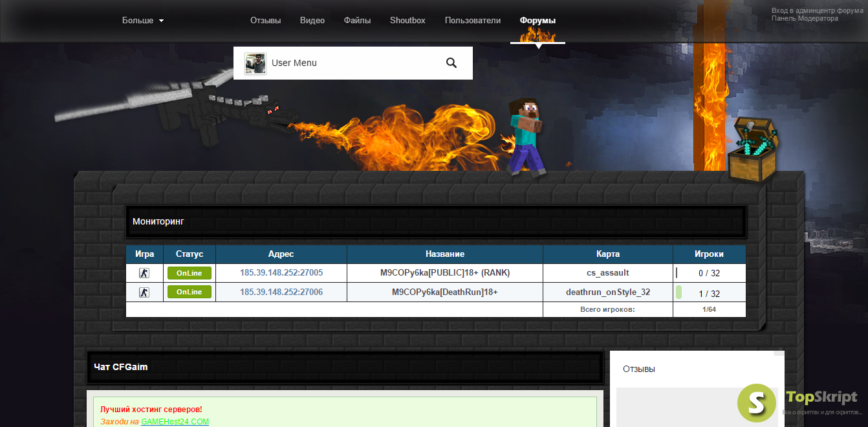Open the Shoutbox page
The width and height of the screenshot is (868, 427).
click(x=407, y=20)
